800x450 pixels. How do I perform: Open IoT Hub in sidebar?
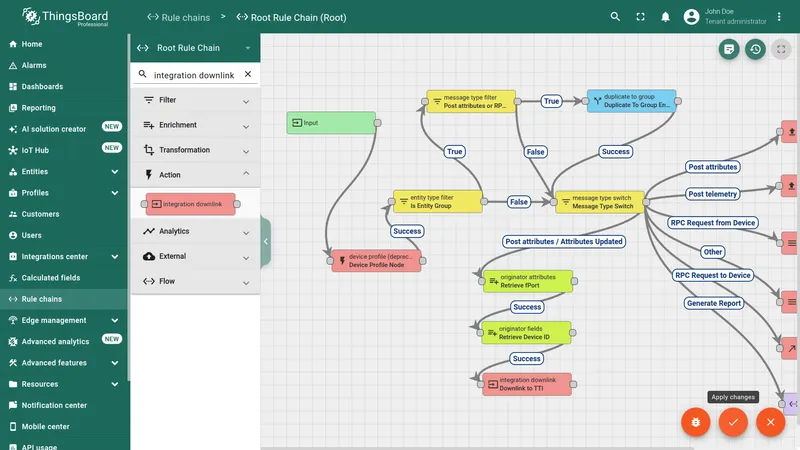pos(64,150)
